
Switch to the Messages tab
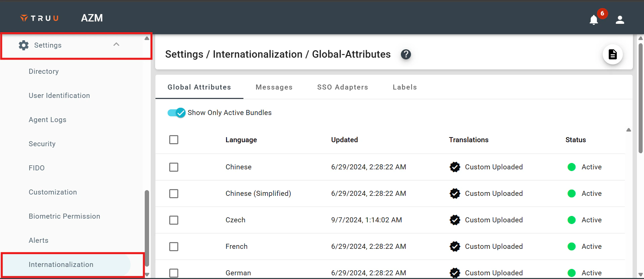pos(274,87)
